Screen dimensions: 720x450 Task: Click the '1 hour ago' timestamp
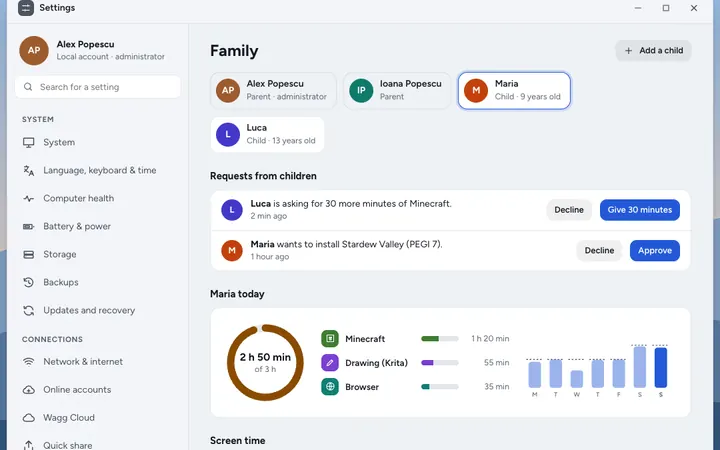coord(270,257)
